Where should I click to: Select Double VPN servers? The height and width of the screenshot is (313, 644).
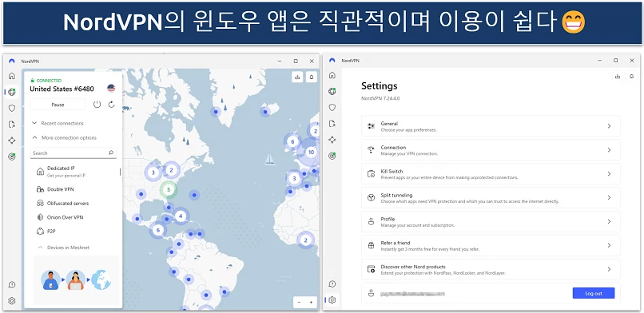(x=55, y=189)
